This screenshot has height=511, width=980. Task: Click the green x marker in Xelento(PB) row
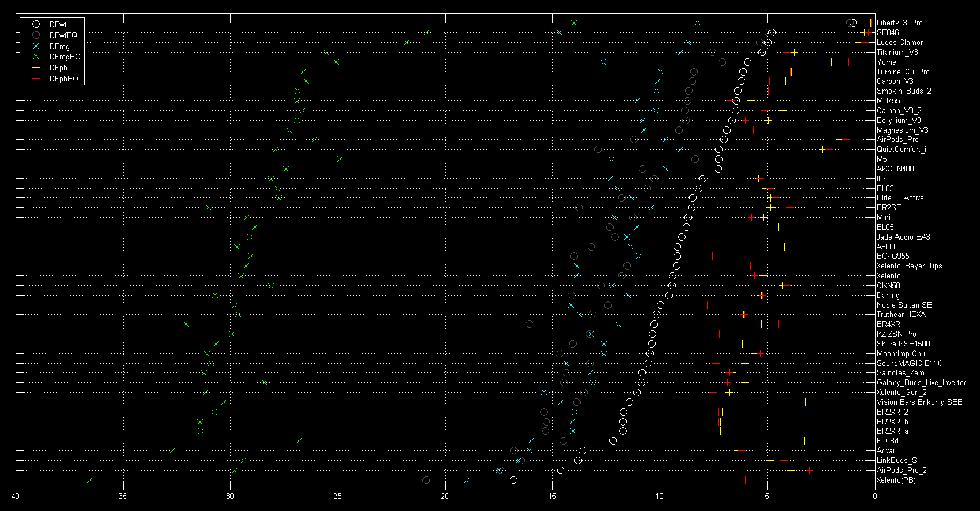coord(89,480)
